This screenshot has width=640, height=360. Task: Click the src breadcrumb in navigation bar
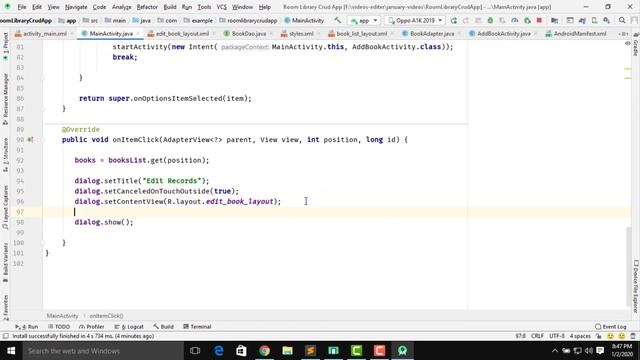(91, 20)
